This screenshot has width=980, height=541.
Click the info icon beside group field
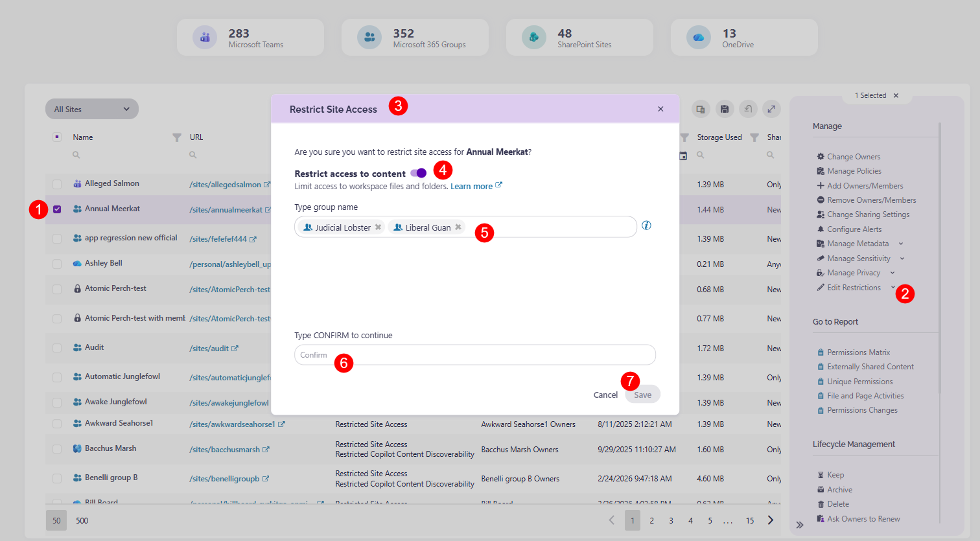coord(646,225)
